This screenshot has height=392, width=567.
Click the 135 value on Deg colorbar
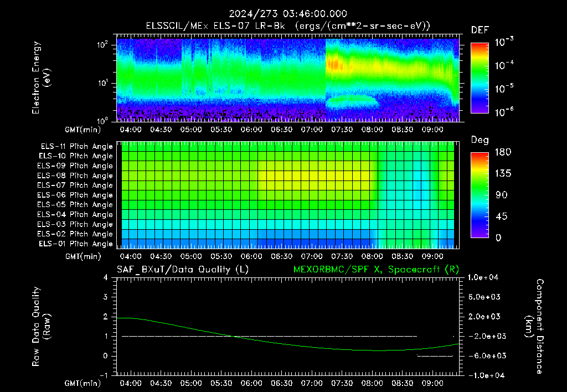tap(503, 174)
